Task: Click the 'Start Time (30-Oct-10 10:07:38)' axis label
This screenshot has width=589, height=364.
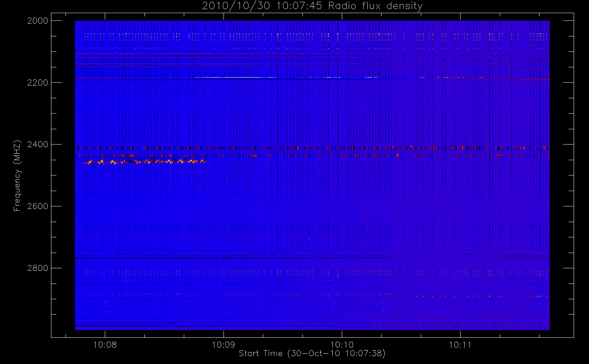Action: coord(312,353)
